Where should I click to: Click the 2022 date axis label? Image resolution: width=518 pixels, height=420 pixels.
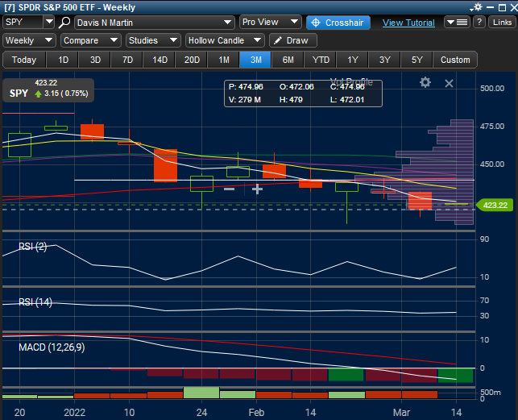[74, 413]
